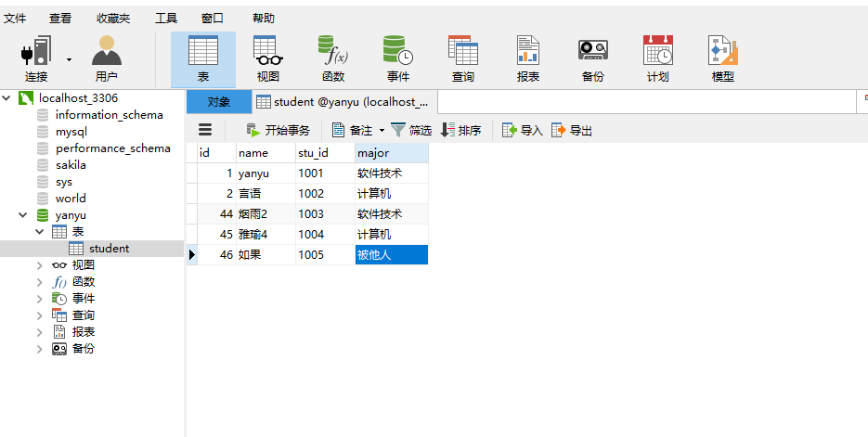Screen dimensions: 868x437
Task: Expand the 函数 tree node
Action: [x=39, y=282]
